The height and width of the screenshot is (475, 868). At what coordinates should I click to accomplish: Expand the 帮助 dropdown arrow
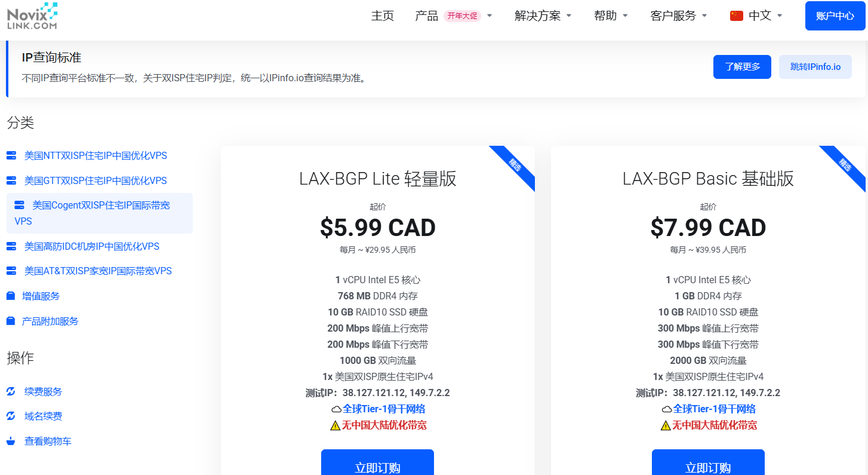(625, 16)
